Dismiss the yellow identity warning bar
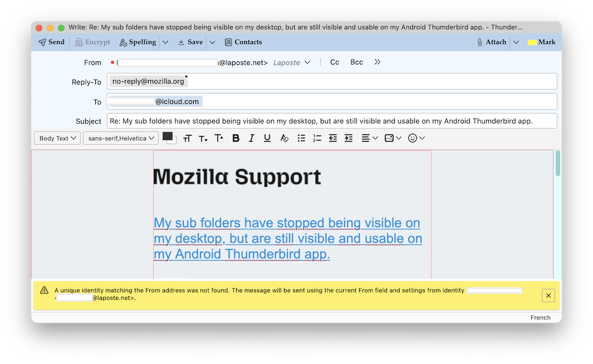This screenshot has width=593, height=364. pos(548,296)
